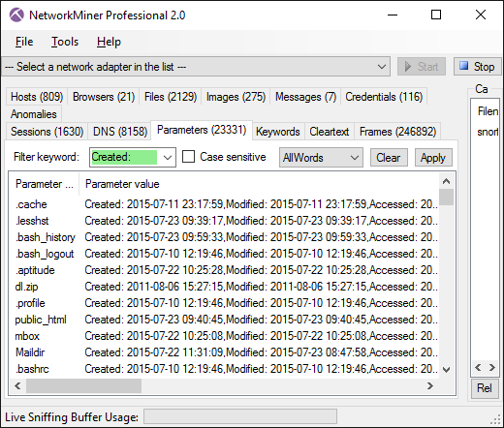Open the File menu
Viewport: 504px width, 428px height.
24,42
